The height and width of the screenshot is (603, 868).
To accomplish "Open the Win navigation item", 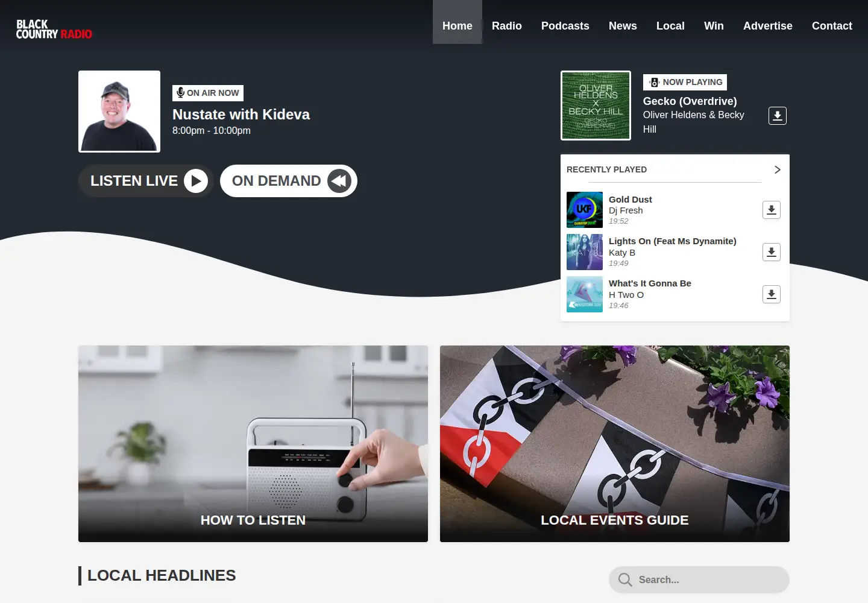I will pyautogui.click(x=714, y=26).
